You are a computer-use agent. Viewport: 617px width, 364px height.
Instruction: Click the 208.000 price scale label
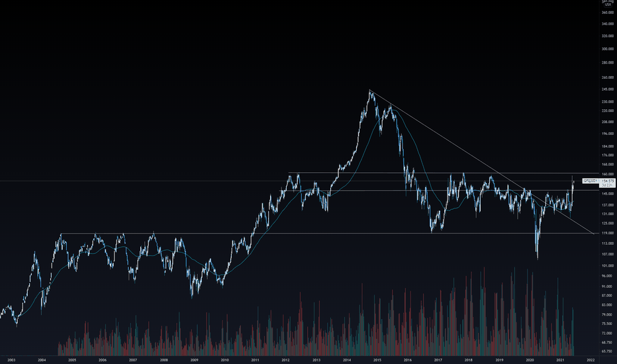608,122
